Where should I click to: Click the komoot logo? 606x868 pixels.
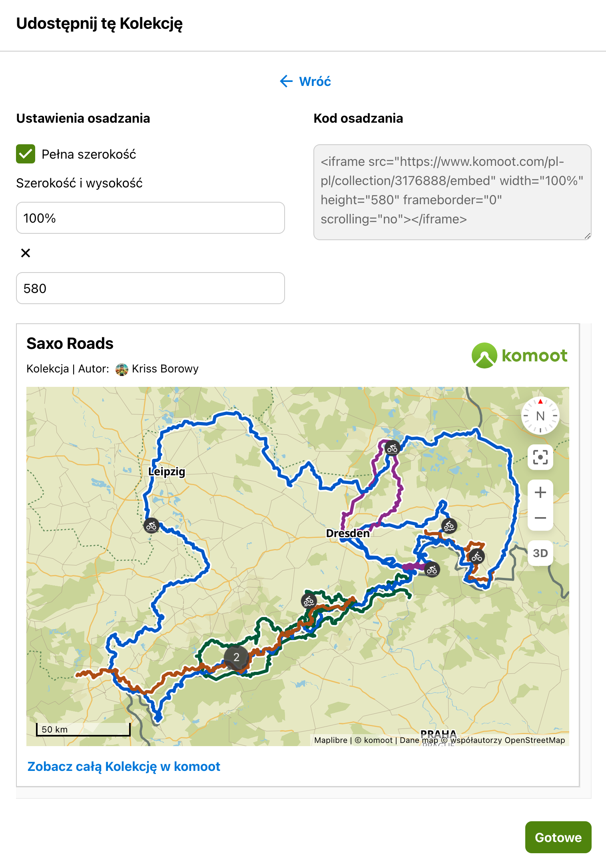[x=519, y=355]
